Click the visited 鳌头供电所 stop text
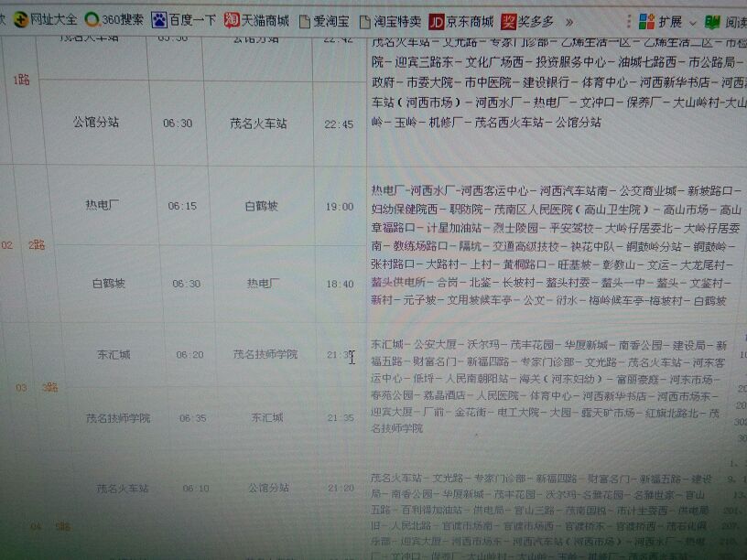 (399, 283)
